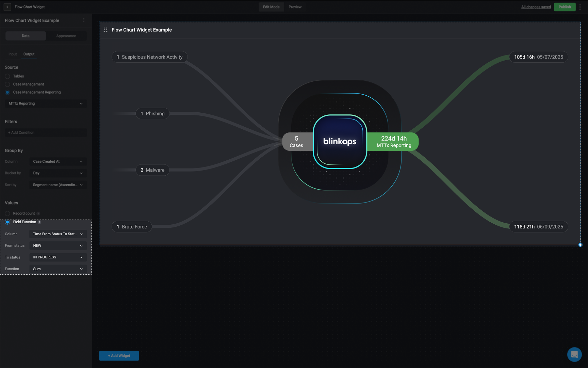588x368 pixels.
Task: Click the 118d 21h 06/09/2025 output node
Action: 538,227
